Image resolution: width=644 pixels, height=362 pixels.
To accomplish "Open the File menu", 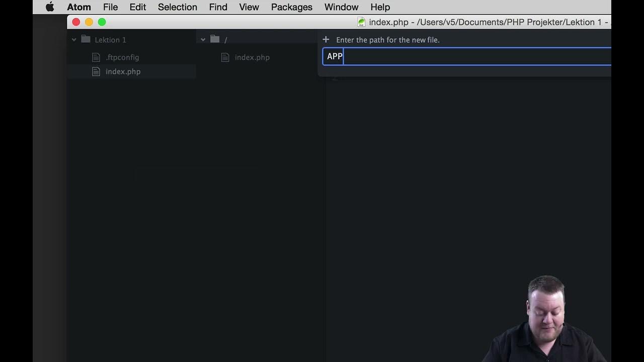I will point(110,7).
